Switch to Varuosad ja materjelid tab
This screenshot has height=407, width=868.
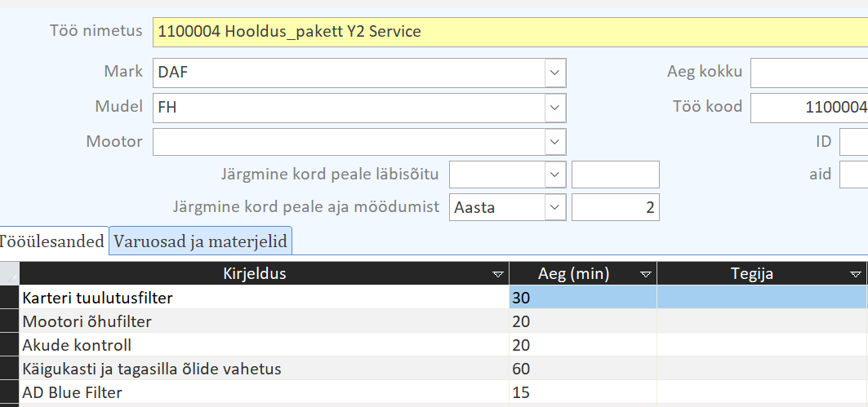[x=201, y=241]
